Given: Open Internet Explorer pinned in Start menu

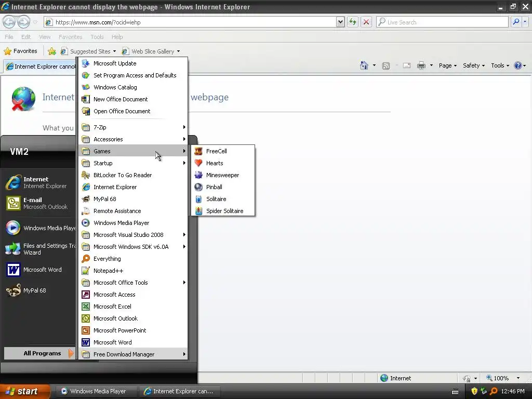Looking at the screenshot, I should [39, 182].
